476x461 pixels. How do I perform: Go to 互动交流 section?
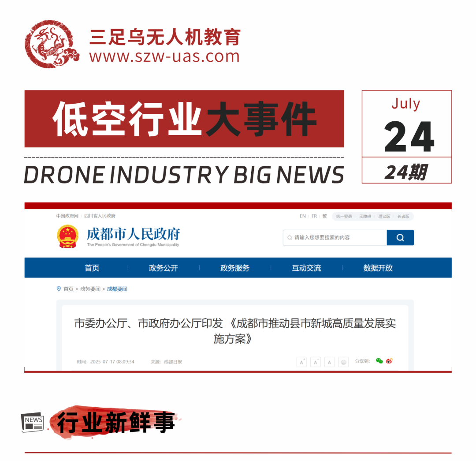tap(306, 268)
